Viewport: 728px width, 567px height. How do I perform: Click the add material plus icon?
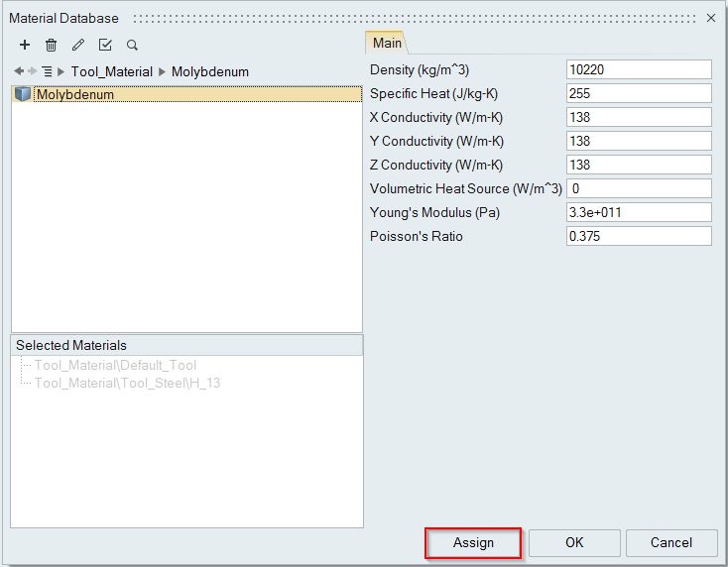[x=25, y=46]
